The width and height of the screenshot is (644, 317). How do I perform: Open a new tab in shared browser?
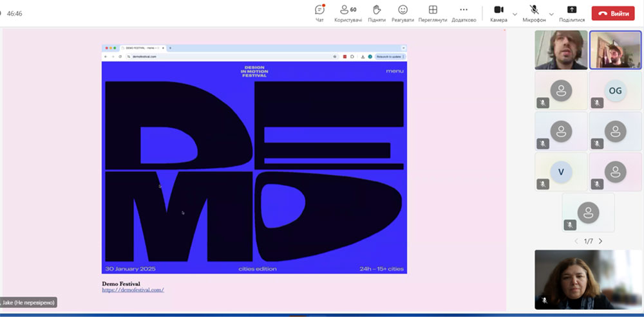[171, 48]
